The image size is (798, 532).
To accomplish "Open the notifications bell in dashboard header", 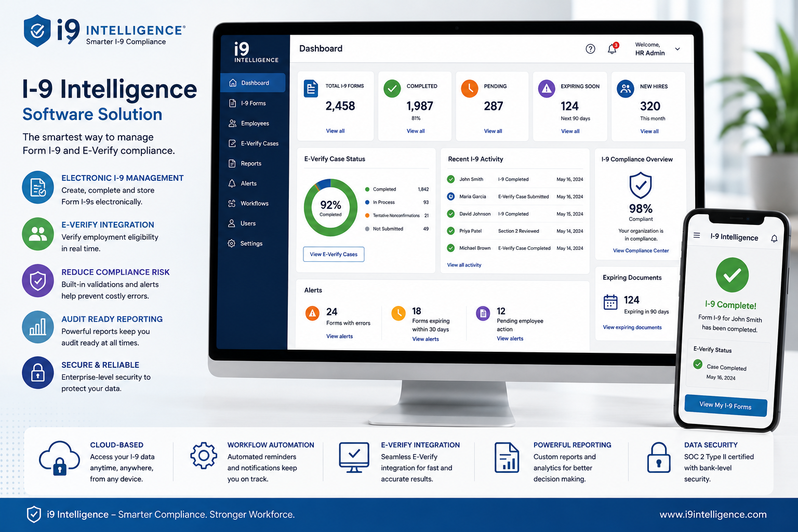I will (x=613, y=49).
